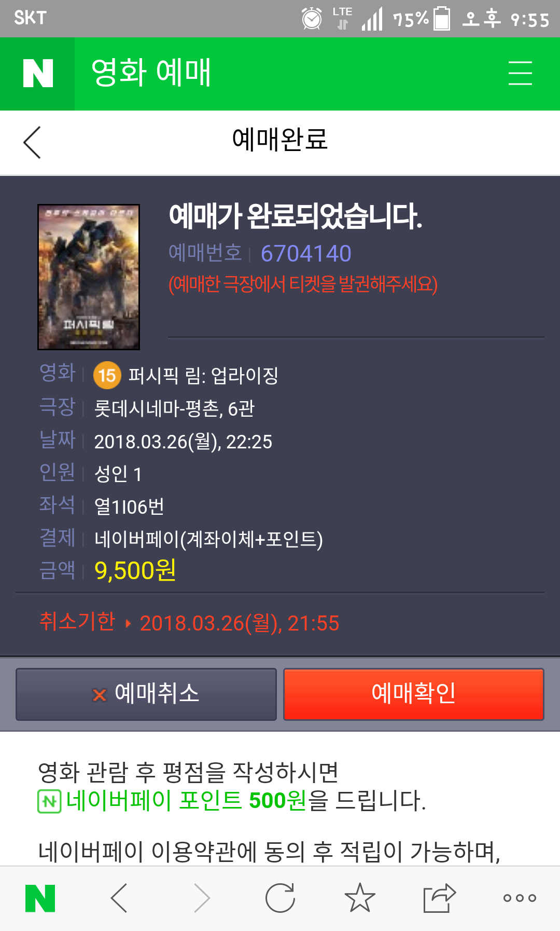Tap the 영화 예매 header title

pyautogui.click(x=151, y=72)
